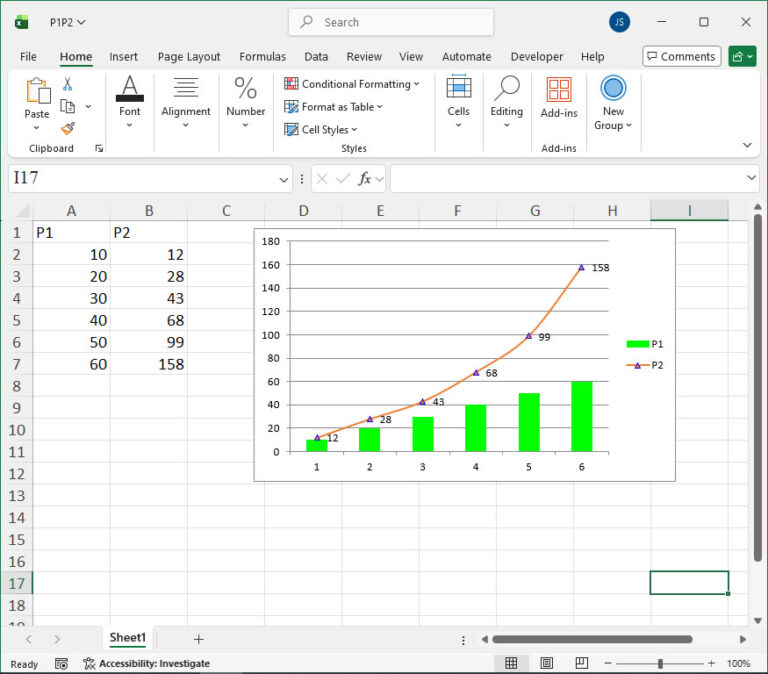Image resolution: width=768 pixels, height=674 pixels.
Task: Click the macro recording status bar icon
Action: tap(61, 664)
